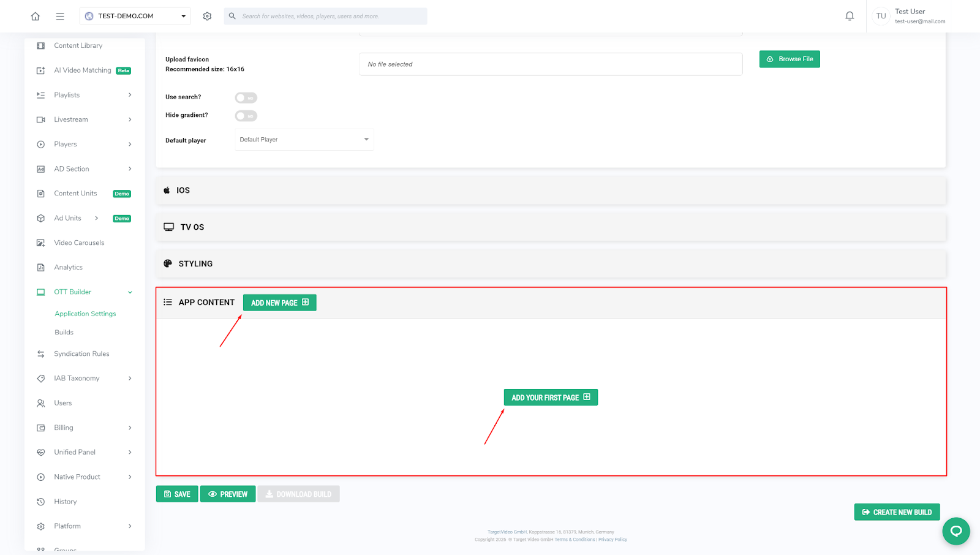Expand the Playlists submenu chevron

tap(130, 95)
